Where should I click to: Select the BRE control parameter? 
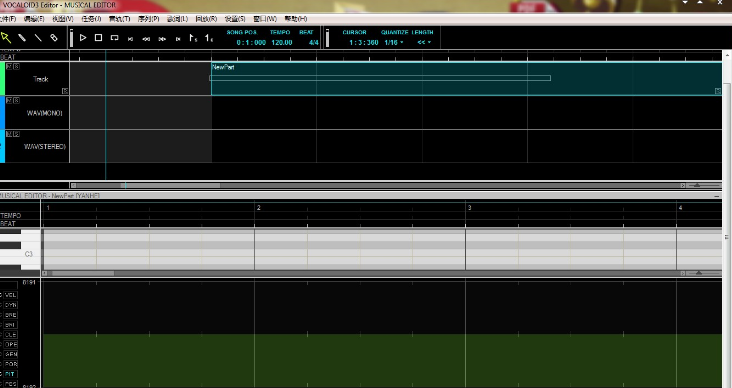[x=10, y=315]
